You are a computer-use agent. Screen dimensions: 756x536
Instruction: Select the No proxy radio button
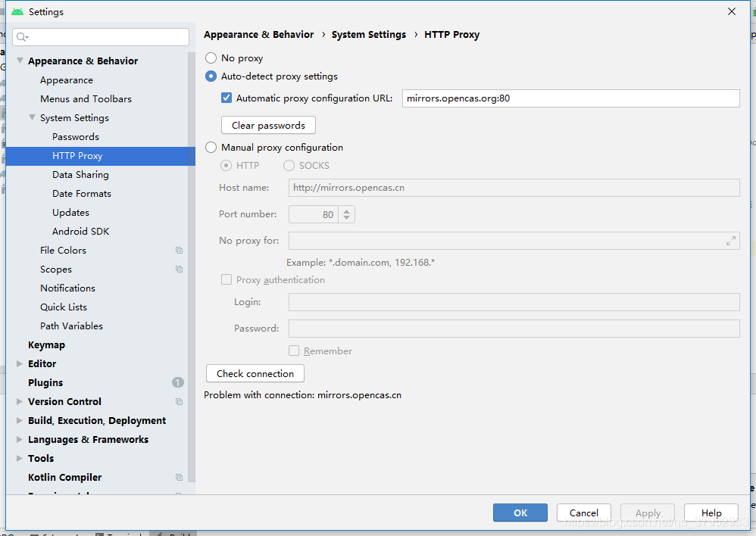pos(211,58)
